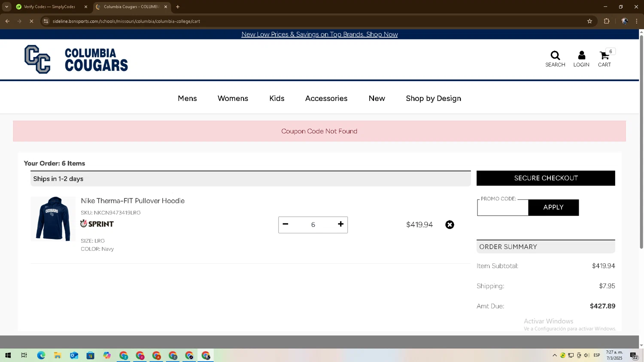Open the browser Extensions menu
This screenshot has height=362, width=644.
[x=607, y=21]
